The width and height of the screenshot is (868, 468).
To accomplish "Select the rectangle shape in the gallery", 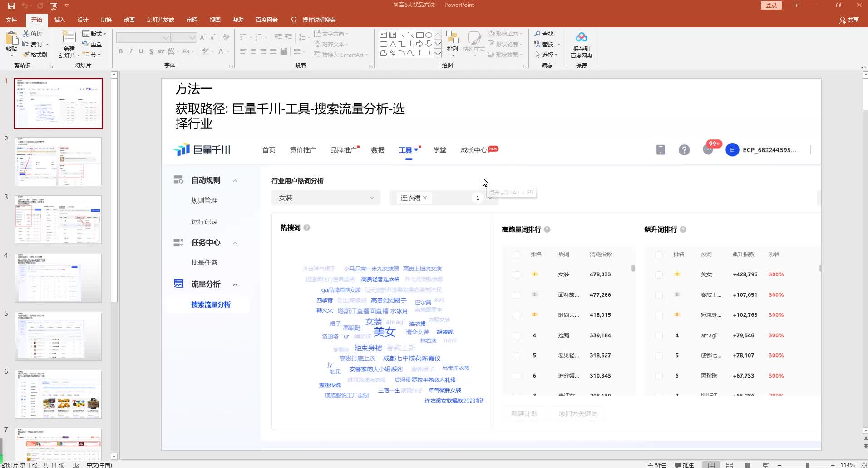I will [419, 35].
